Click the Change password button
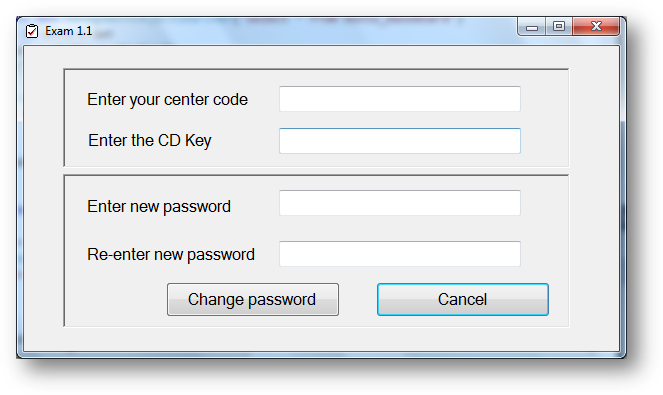Screen dimensions: 663x395 pyautogui.click(x=253, y=299)
